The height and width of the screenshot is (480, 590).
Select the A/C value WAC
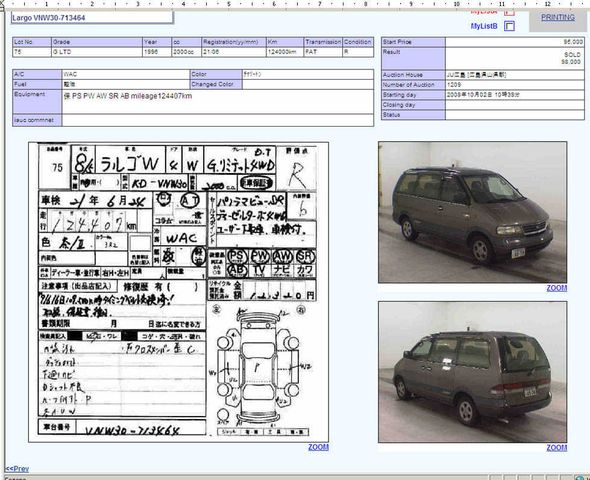pyautogui.click(x=70, y=74)
